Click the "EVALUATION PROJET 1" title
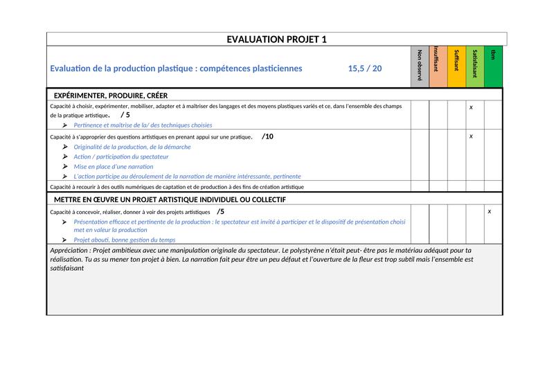The width and height of the screenshot is (554, 392). click(x=276, y=39)
